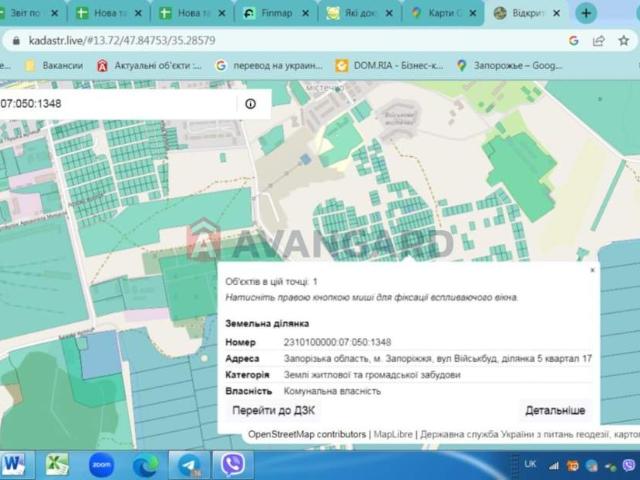640x480 pixels.
Task: Open Zoom from the taskbar
Action: [101, 465]
